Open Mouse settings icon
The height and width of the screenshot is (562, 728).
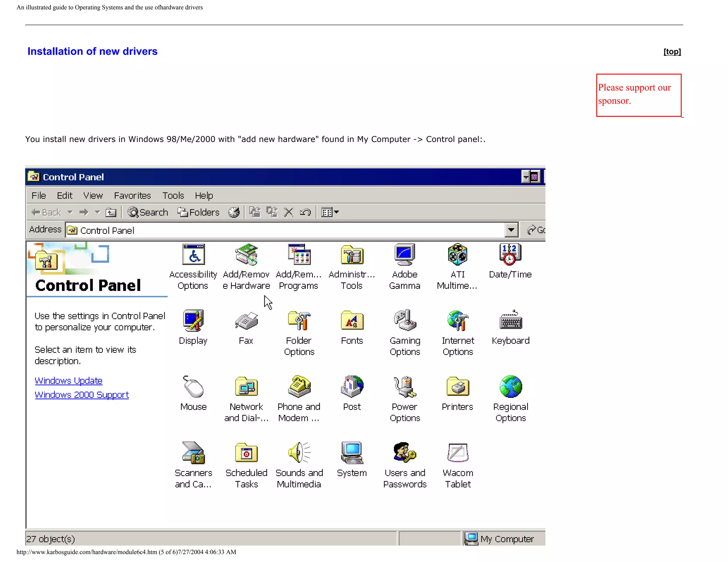(193, 387)
